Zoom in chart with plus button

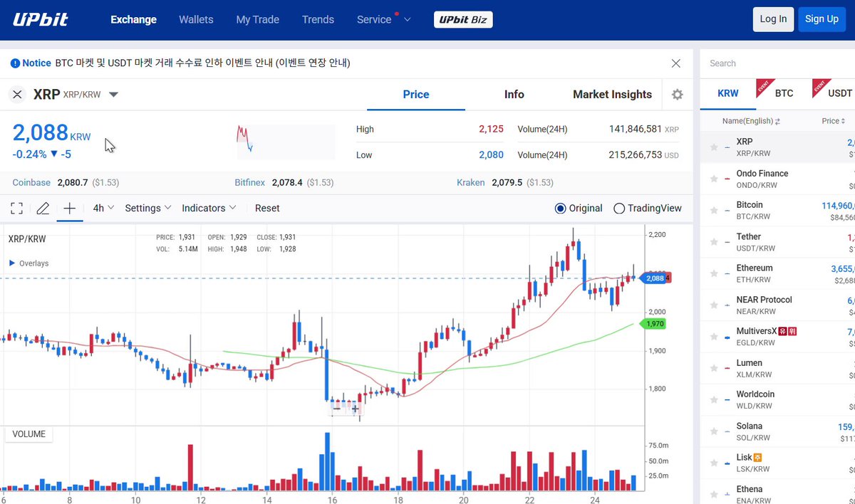(x=355, y=409)
